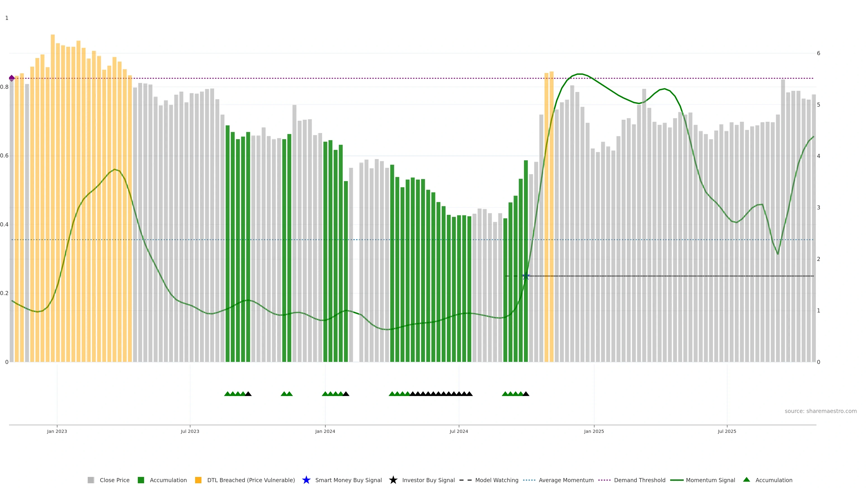Click the DTL Breached (Price Vulnerable) legend label
Viewport: 868px width, 488px height.
pyautogui.click(x=251, y=480)
